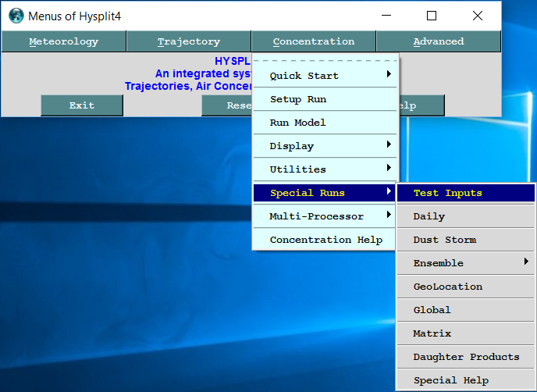Open Concentration Help
Viewport: 537px width, 392px height.
click(x=325, y=240)
